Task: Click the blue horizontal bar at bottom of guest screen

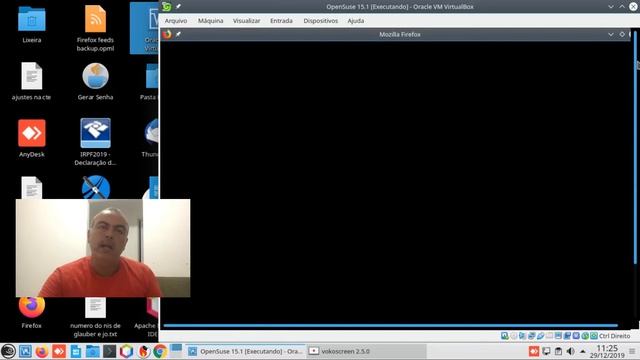Action: point(391,325)
